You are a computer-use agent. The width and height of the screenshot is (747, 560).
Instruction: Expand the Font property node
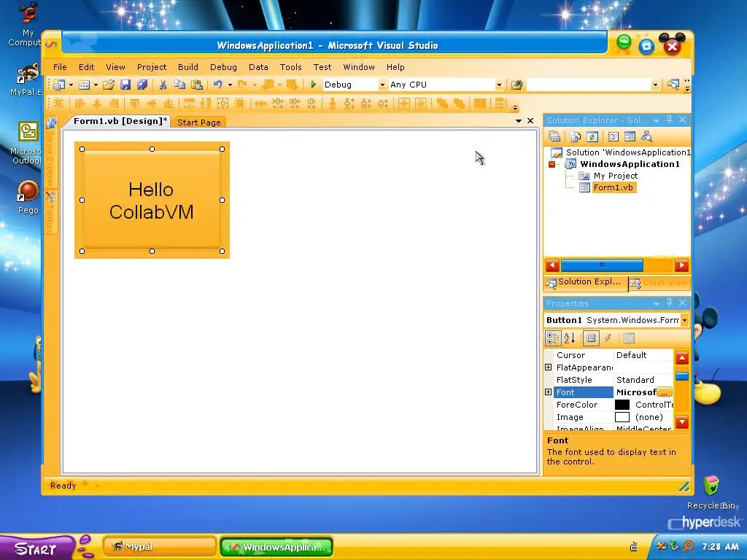(x=549, y=392)
